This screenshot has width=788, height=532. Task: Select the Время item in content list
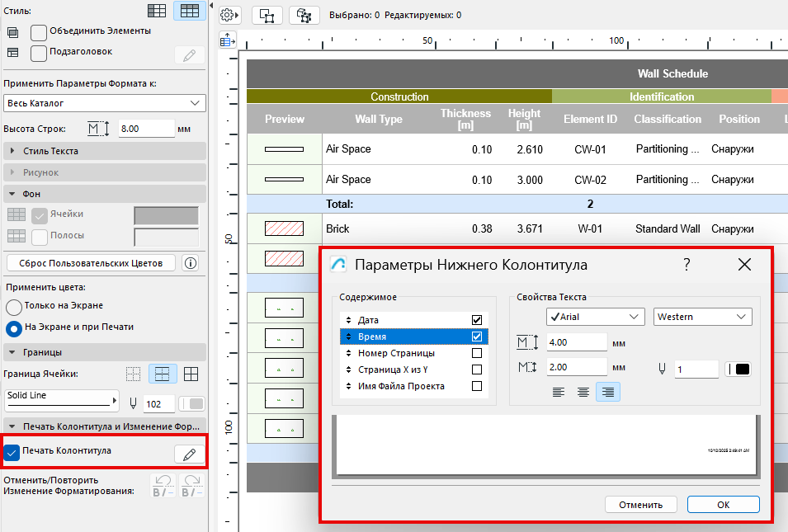click(x=396, y=337)
